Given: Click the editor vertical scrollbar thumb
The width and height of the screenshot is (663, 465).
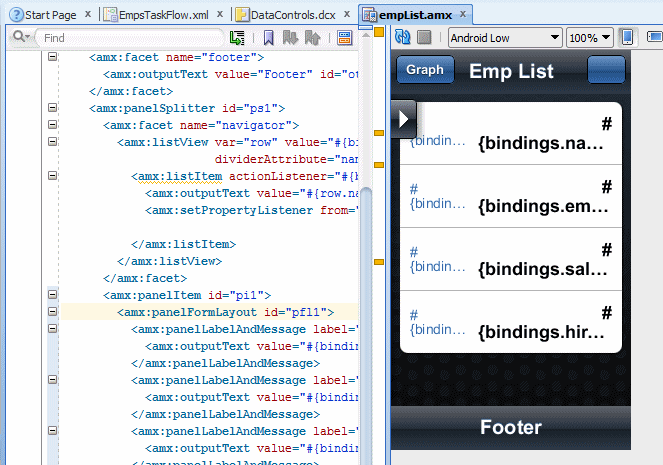Looking at the screenshot, I should (366, 326).
